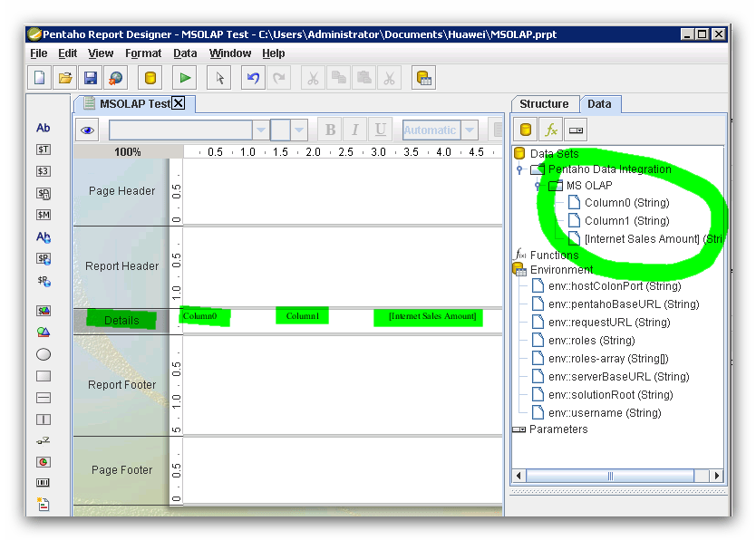This screenshot has height=540, width=756.
Task: Select the rectangle shape palette tool
Action: pyautogui.click(x=44, y=376)
